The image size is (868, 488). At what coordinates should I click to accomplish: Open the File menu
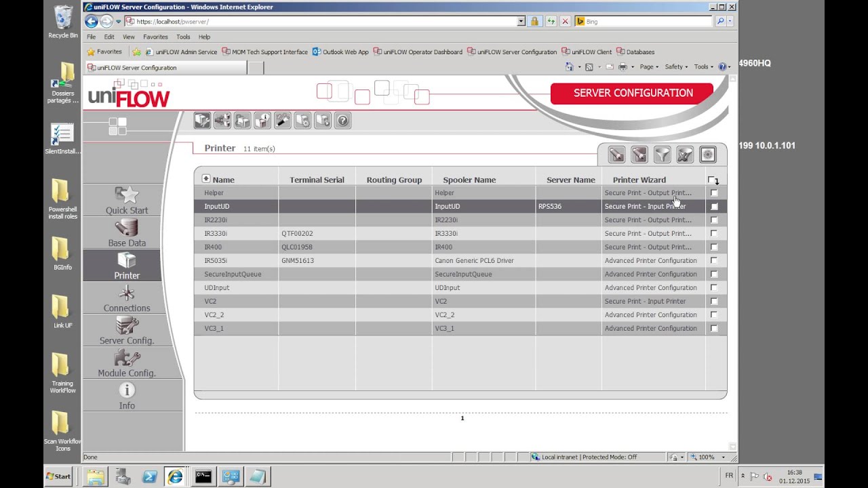pyautogui.click(x=92, y=37)
